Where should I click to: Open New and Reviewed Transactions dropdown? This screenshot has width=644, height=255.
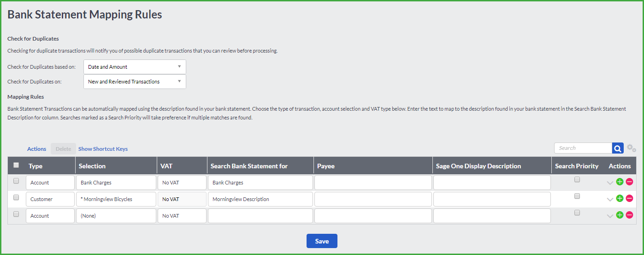[x=135, y=82]
